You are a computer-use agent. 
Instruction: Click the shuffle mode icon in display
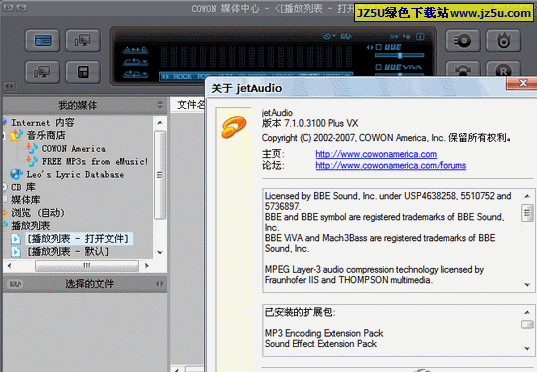[x=135, y=74]
